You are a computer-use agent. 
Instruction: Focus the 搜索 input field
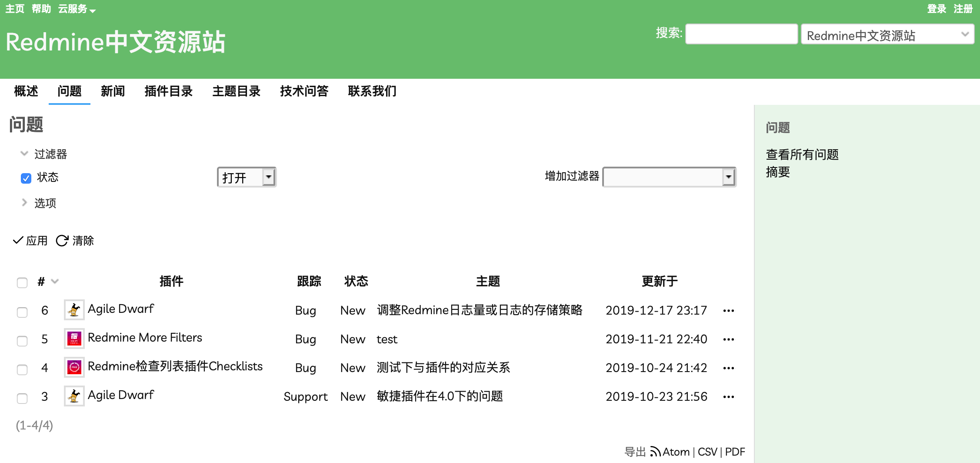coord(742,34)
